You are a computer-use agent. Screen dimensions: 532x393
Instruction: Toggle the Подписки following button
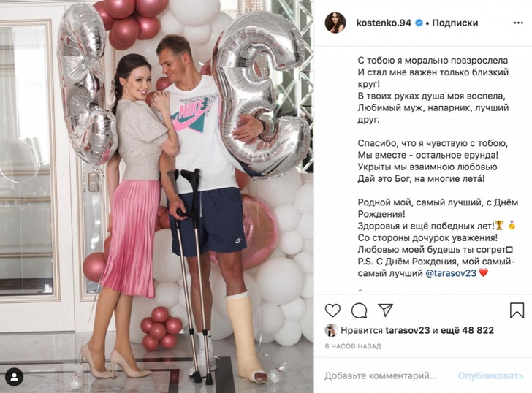point(455,23)
